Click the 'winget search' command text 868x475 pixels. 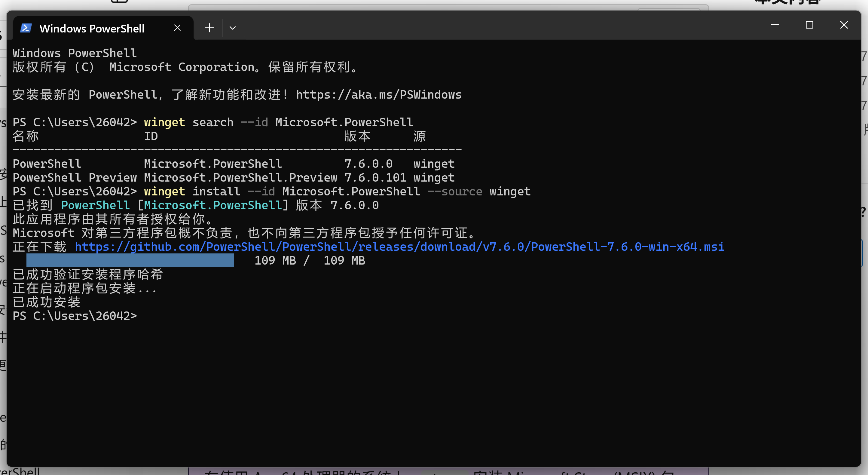pos(189,122)
